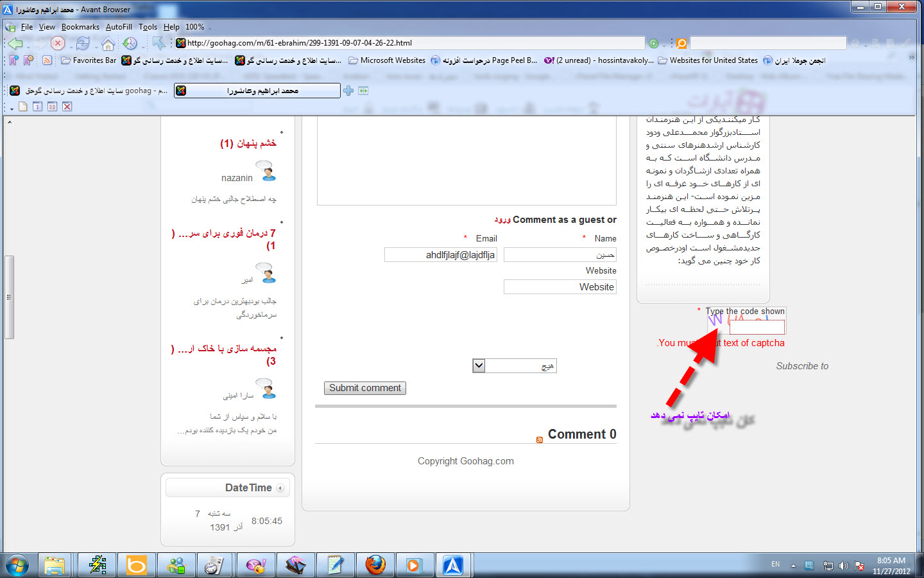This screenshot has height=578, width=924.
Task: Open the ورود login link
Action: [502, 220]
